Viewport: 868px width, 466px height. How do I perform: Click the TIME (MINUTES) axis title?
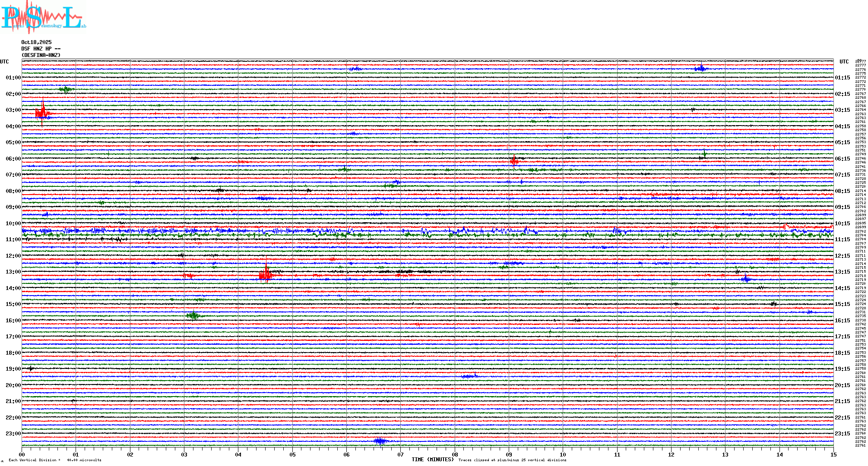[433, 460]
